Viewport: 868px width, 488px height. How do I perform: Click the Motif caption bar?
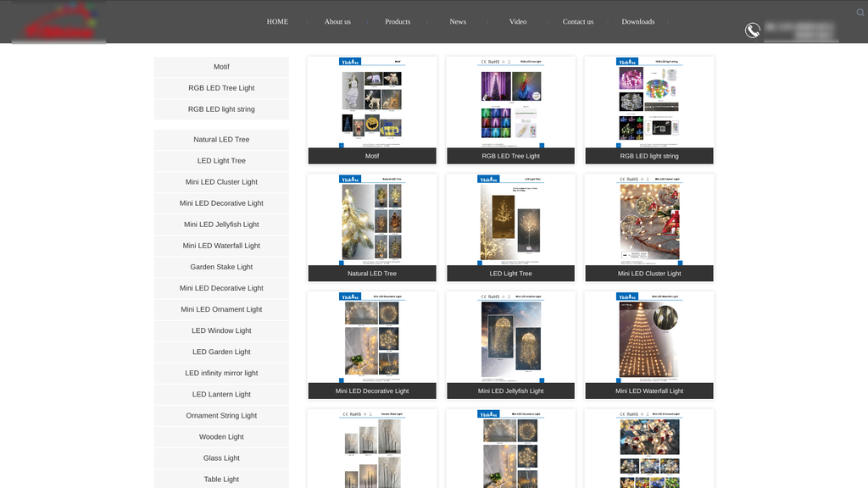pos(372,156)
